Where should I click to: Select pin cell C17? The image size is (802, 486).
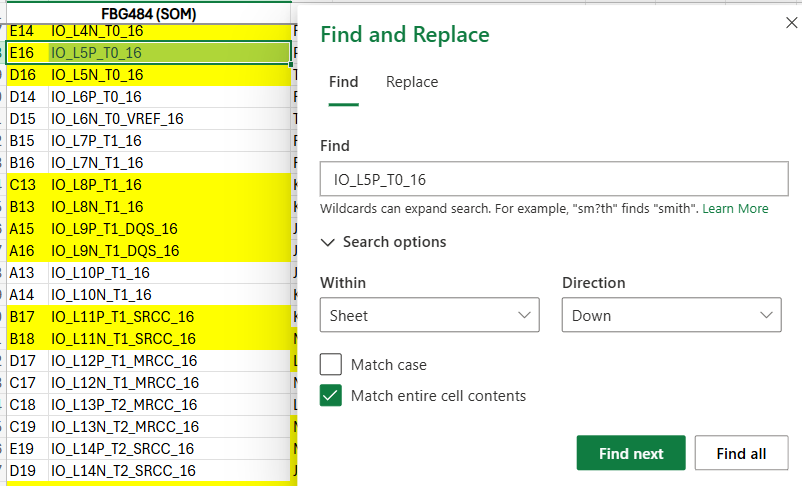click(27, 383)
